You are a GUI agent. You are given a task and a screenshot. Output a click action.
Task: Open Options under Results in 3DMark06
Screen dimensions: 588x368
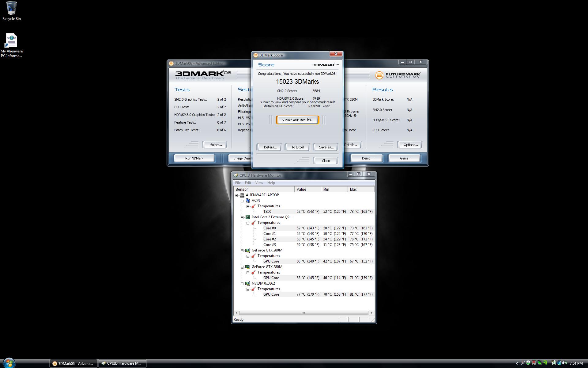click(410, 145)
